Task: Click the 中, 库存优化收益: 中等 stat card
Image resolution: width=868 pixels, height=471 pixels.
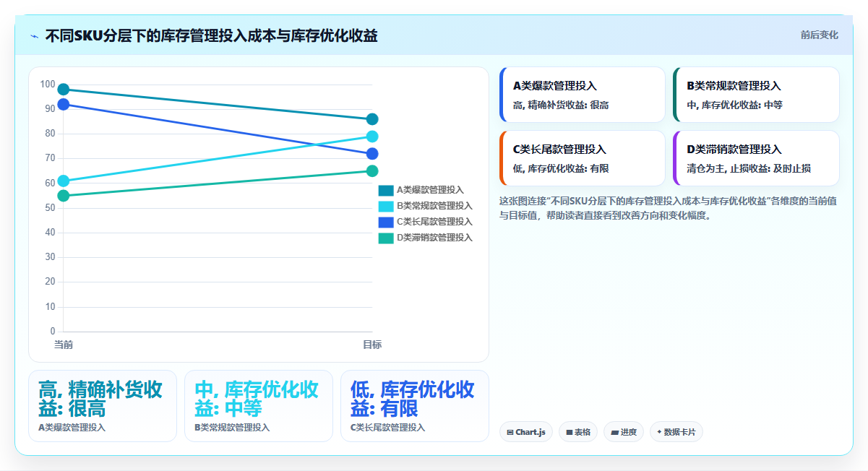Action: (259, 406)
